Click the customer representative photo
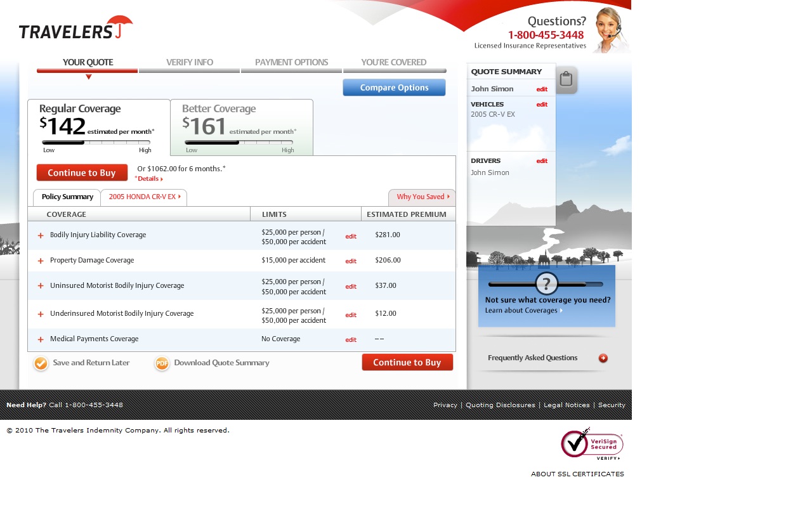 pyautogui.click(x=610, y=29)
